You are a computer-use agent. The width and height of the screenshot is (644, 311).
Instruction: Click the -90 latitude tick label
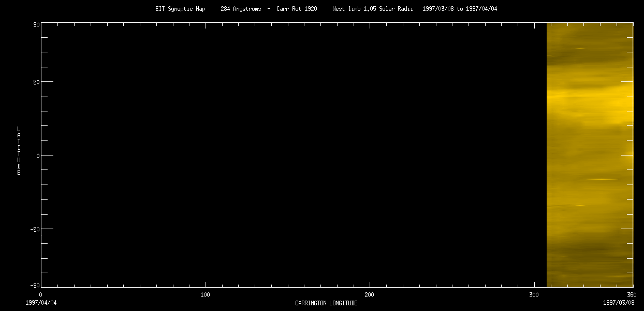click(x=35, y=285)
